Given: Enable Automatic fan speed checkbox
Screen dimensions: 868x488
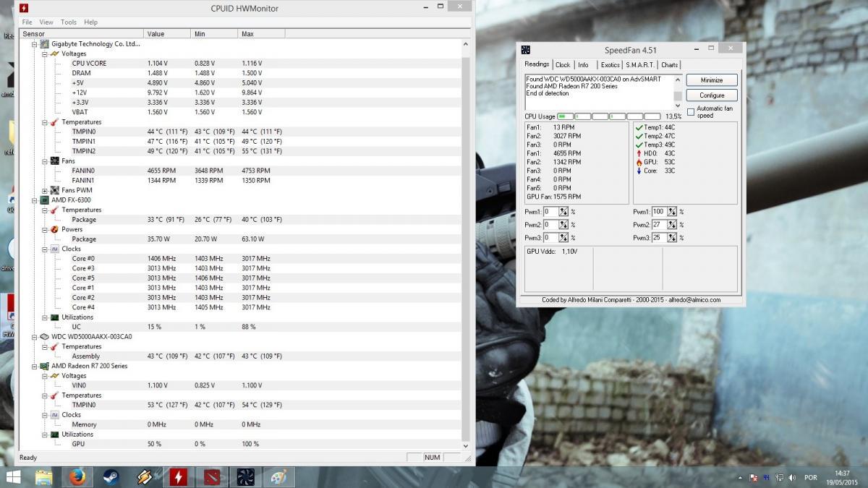Looking at the screenshot, I should coord(691,112).
